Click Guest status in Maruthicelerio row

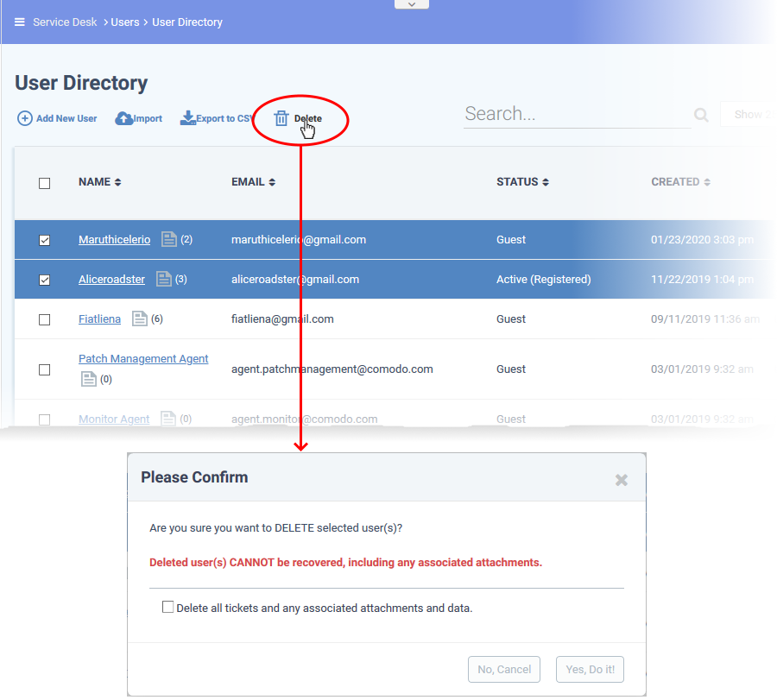point(511,239)
